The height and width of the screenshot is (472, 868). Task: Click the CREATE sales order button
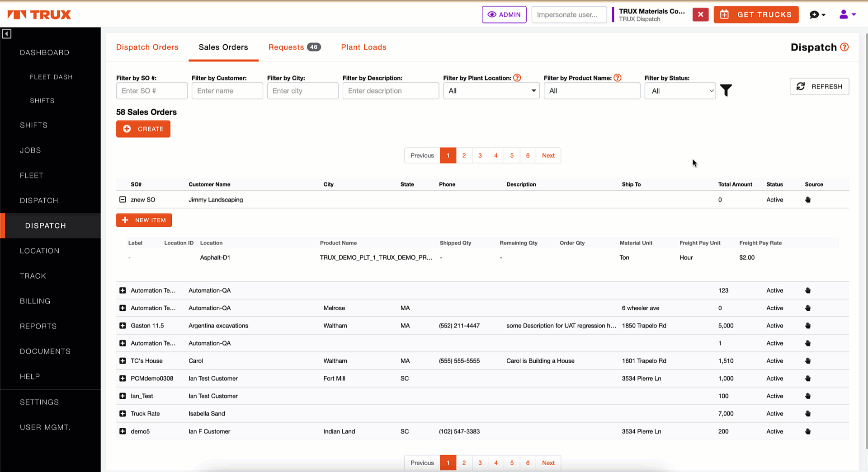point(143,129)
